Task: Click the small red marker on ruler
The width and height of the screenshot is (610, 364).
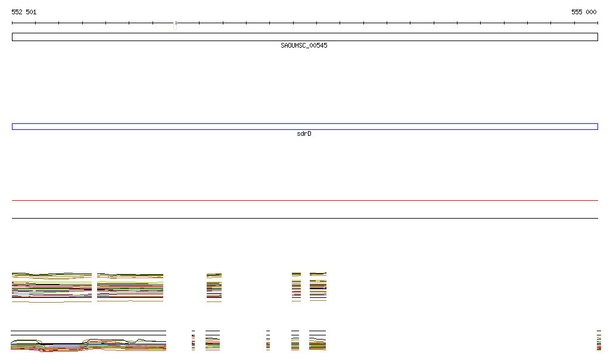Action: pyautogui.click(x=175, y=26)
